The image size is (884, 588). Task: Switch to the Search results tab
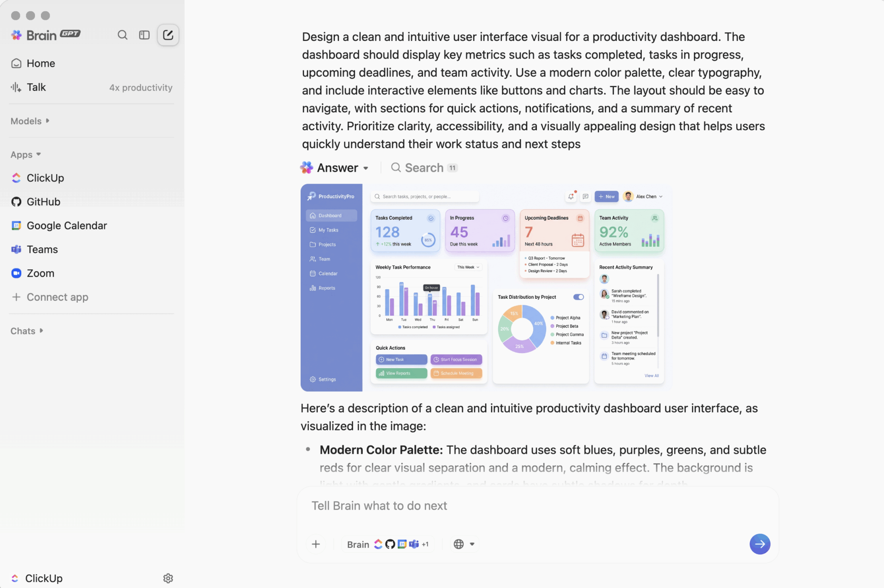[x=424, y=168]
